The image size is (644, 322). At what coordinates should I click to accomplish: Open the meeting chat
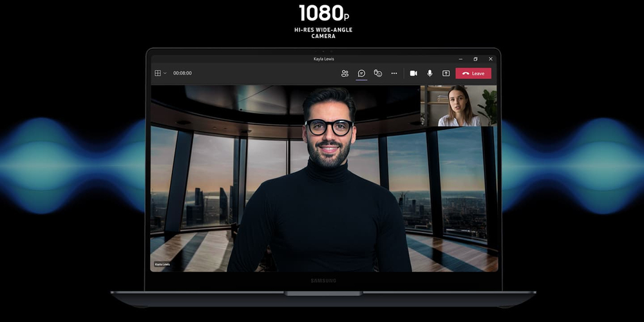[361, 73]
